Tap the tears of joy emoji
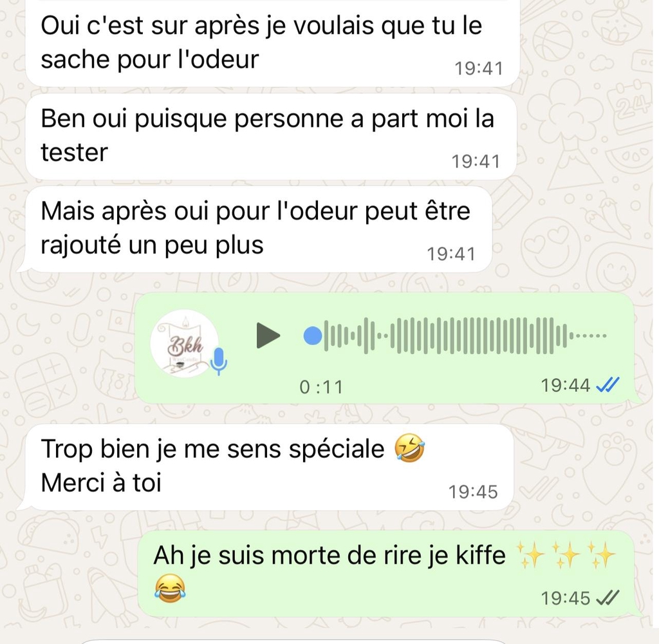 click(170, 588)
